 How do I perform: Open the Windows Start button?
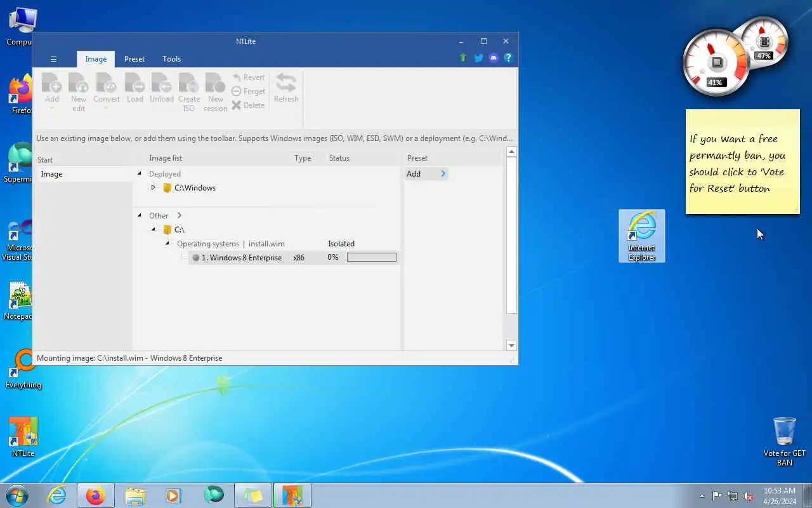click(17, 495)
